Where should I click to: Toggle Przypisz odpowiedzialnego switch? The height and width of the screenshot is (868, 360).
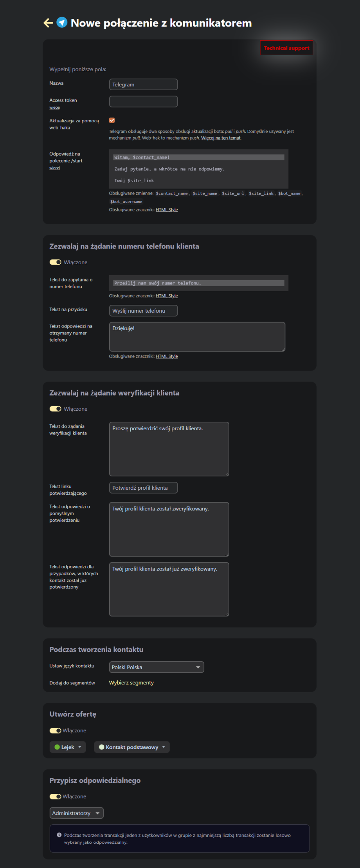(x=55, y=796)
